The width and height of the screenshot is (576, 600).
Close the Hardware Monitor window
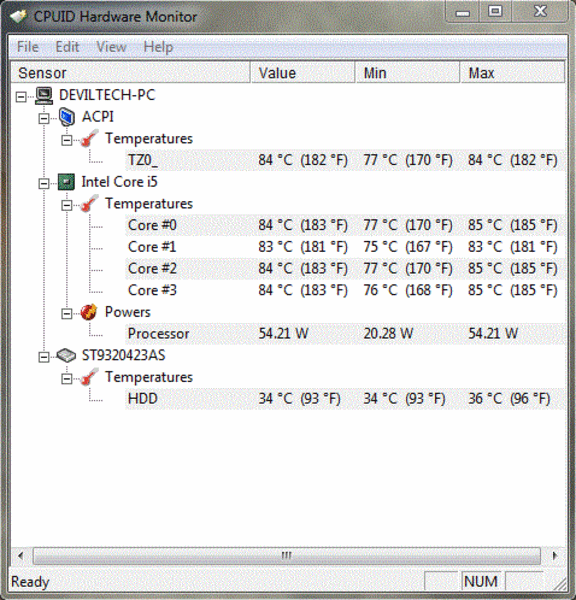tap(540, 11)
